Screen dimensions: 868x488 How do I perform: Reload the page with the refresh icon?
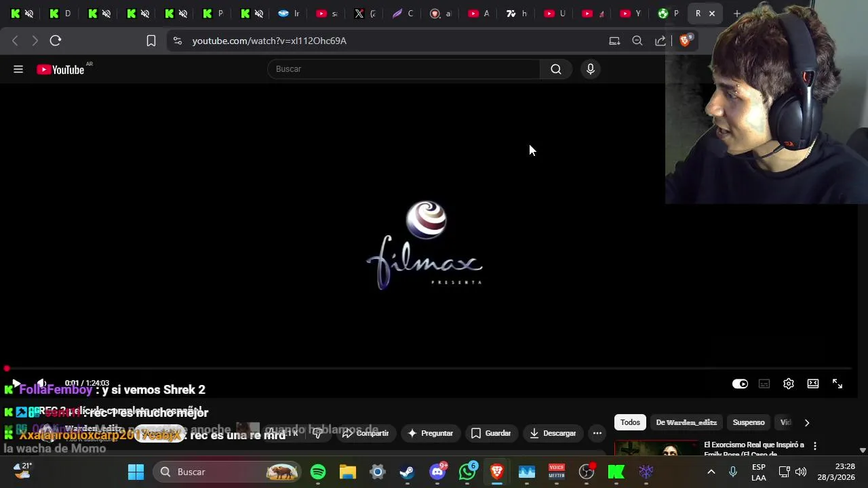[56, 41]
